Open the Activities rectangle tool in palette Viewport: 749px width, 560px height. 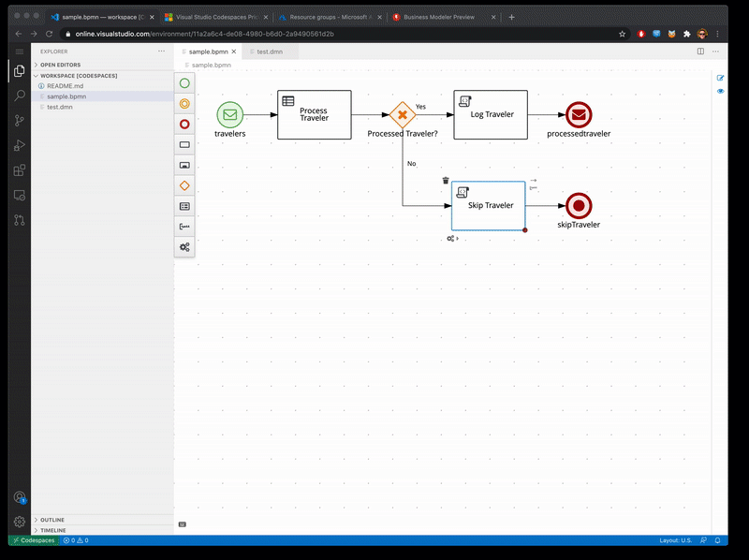(x=184, y=144)
